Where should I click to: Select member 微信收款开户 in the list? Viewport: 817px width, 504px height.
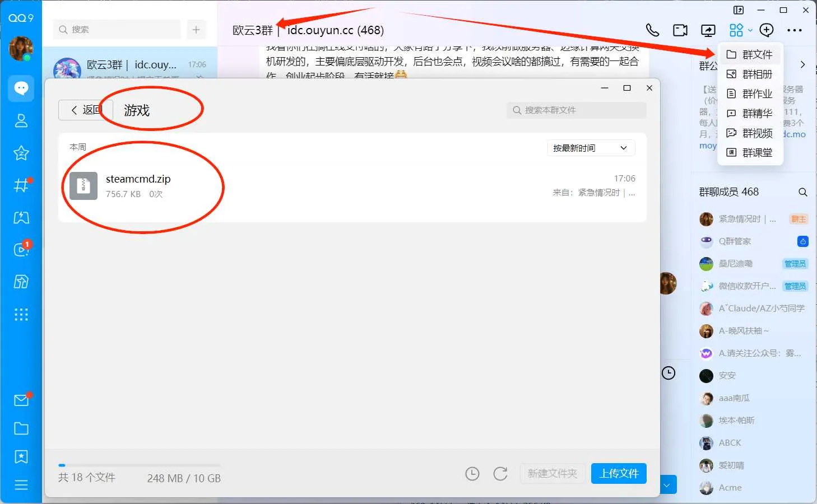tap(754, 286)
